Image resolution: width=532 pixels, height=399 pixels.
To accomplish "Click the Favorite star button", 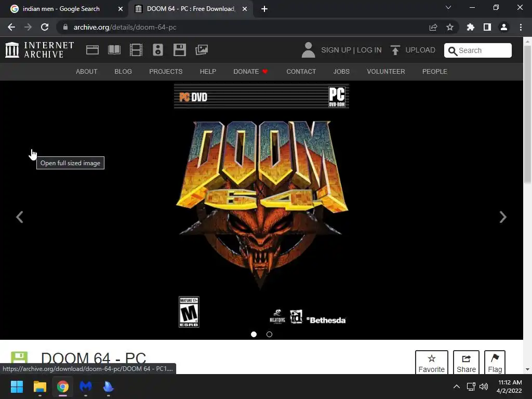I will [x=432, y=362].
